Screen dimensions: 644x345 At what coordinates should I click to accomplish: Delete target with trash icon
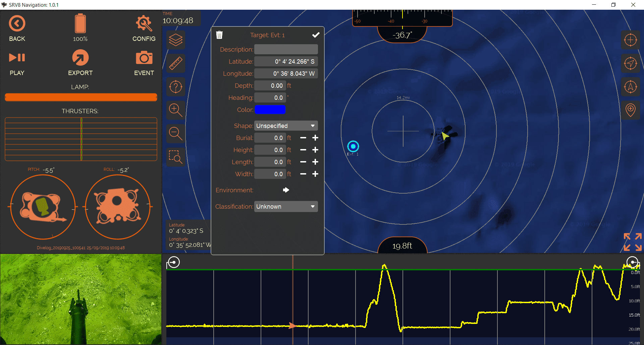click(x=219, y=35)
